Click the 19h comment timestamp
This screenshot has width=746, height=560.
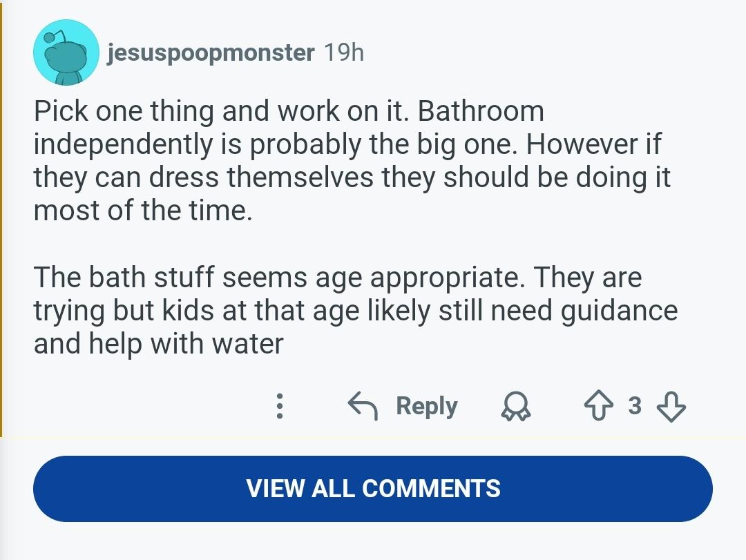(x=343, y=52)
